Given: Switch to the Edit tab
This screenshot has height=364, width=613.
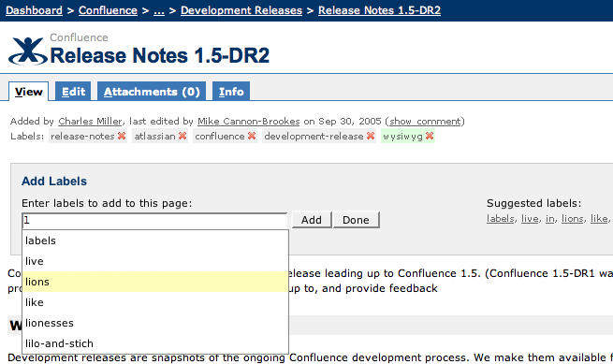Looking at the screenshot, I should (x=73, y=92).
